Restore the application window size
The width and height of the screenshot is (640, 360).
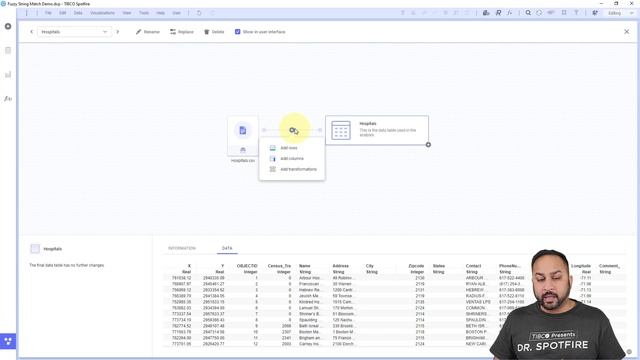(616, 4)
